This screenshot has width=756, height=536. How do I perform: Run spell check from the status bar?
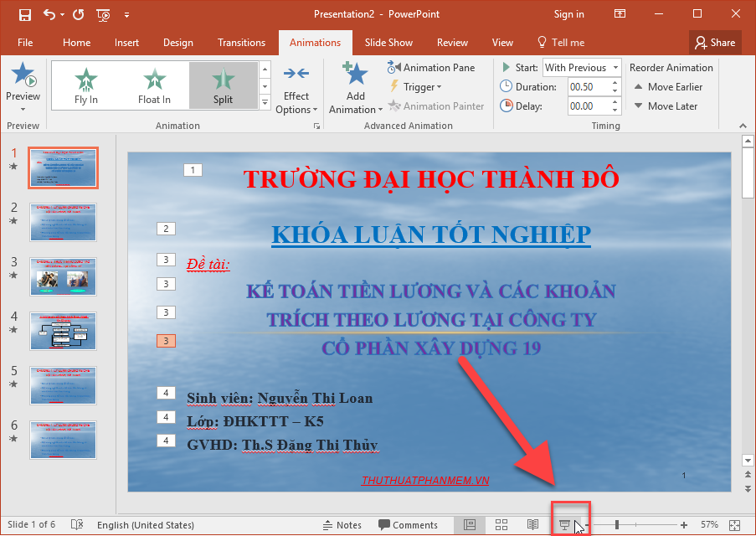click(x=76, y=524)
